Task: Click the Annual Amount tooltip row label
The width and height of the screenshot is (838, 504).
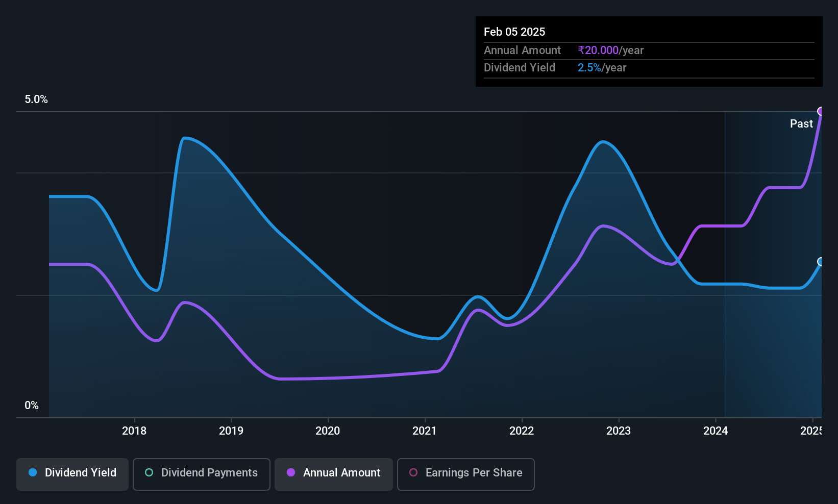Action: (522, 51)
